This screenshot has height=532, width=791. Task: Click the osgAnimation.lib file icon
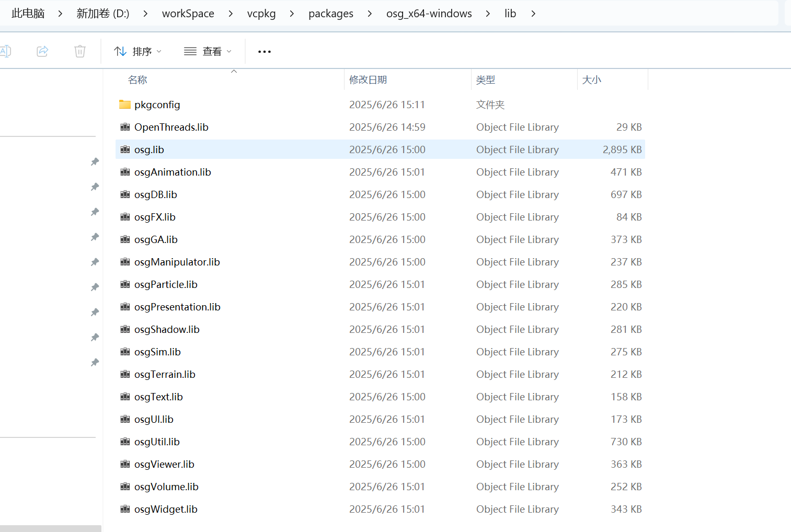pyautogui.click(x=125, y=172)
